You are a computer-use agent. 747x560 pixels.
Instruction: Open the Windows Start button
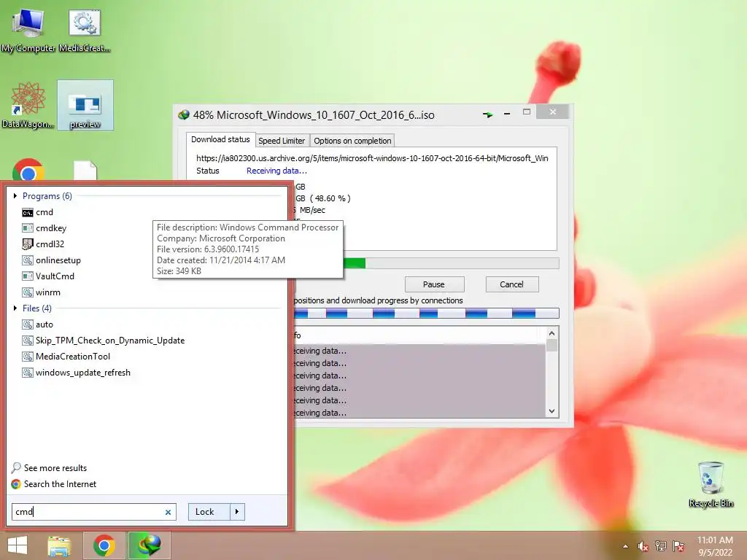(x=18, y=545)
